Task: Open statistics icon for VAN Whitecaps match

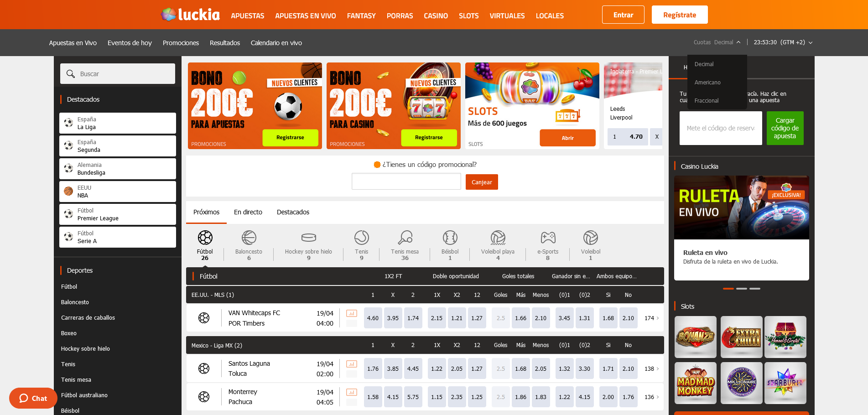Action: click(351, 313)
